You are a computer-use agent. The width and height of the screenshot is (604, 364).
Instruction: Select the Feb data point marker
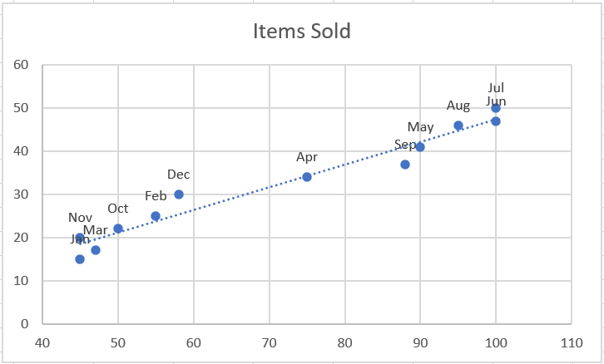(156, 216)
